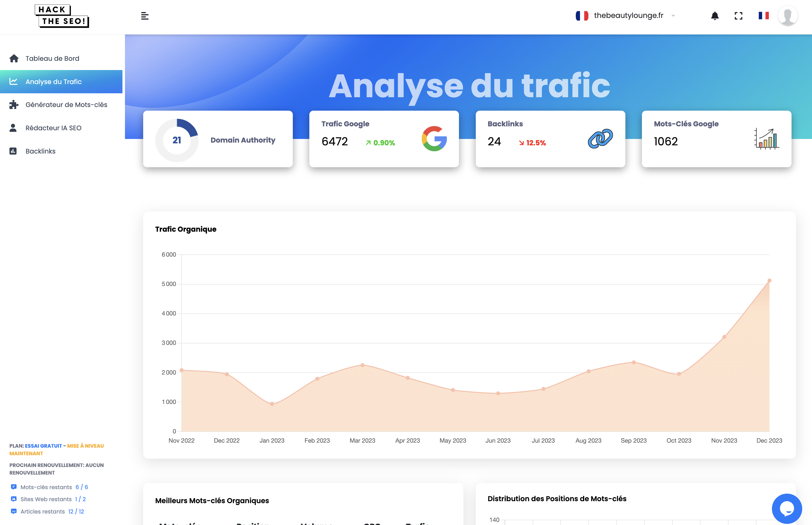The height and width of the screenshot is (525, 812).
Task: Click the Sep 2023 data point on chart
Action: tap(634, 363)
